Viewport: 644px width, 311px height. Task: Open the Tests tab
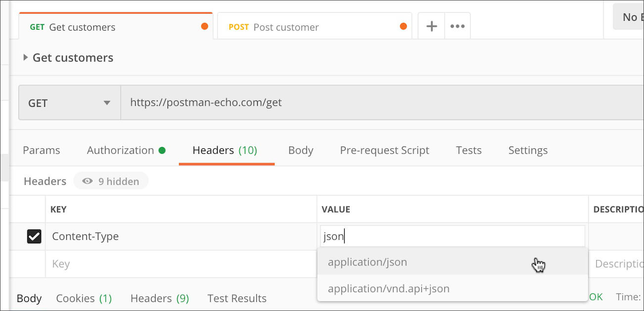468,150
